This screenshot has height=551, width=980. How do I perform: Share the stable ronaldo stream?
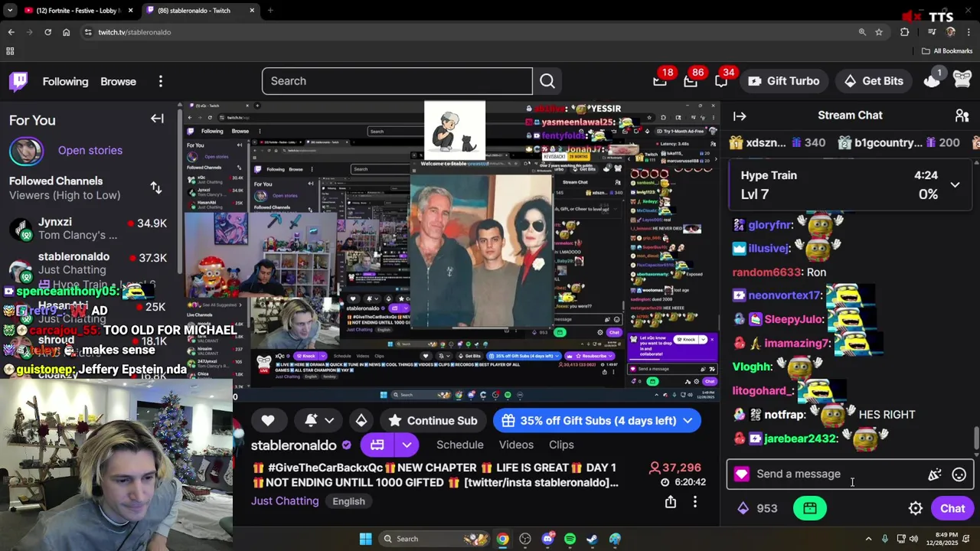point(671,501)
